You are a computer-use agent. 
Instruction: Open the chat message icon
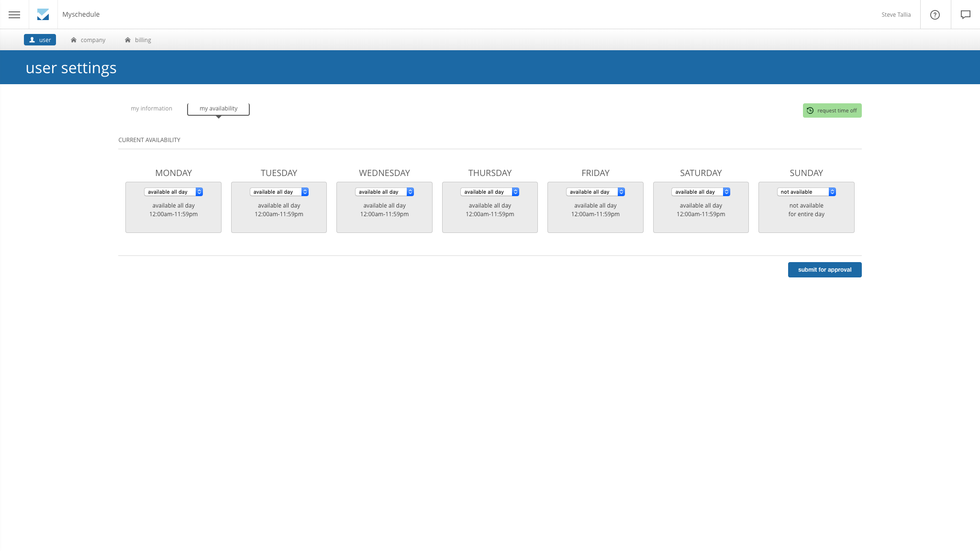966,14
